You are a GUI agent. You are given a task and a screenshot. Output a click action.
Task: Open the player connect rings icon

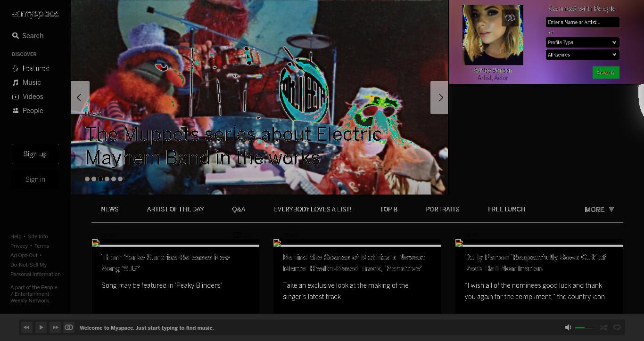coord(69,327)
